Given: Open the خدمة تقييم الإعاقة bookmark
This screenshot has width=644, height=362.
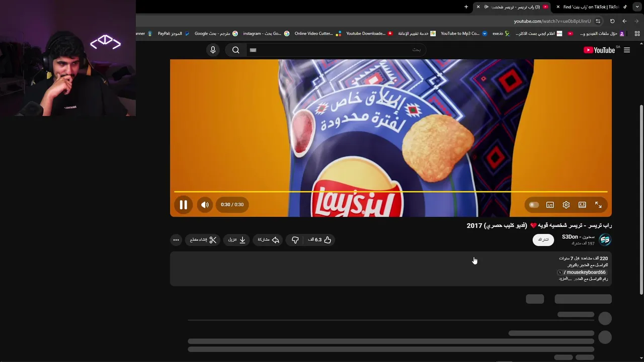Looking at the screenshot, I should tap(417, 34).
